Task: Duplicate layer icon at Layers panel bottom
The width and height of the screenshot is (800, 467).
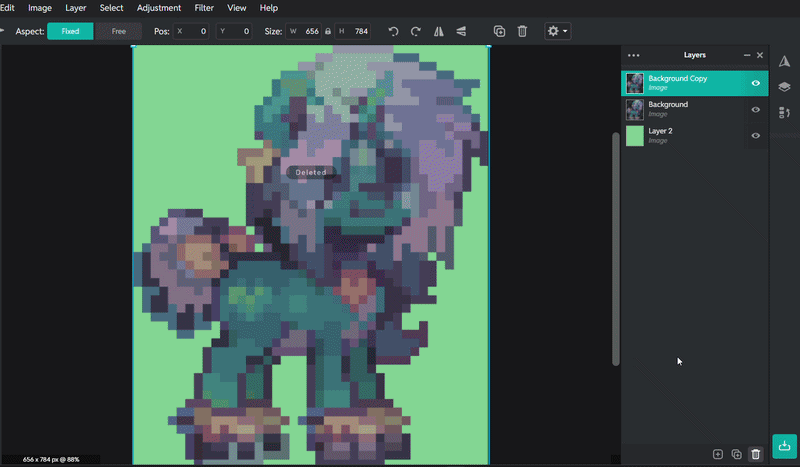Action: (736, 454)
